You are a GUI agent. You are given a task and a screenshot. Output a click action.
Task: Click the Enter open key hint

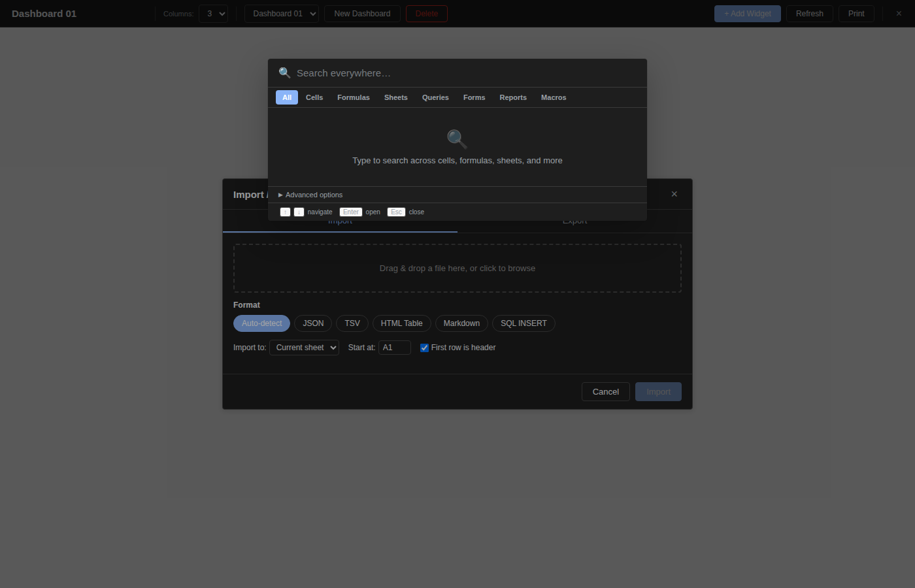pos(351,212)
